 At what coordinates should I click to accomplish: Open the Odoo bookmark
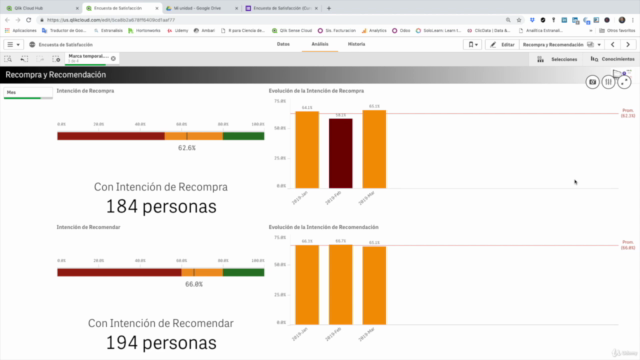pos(401,31)
